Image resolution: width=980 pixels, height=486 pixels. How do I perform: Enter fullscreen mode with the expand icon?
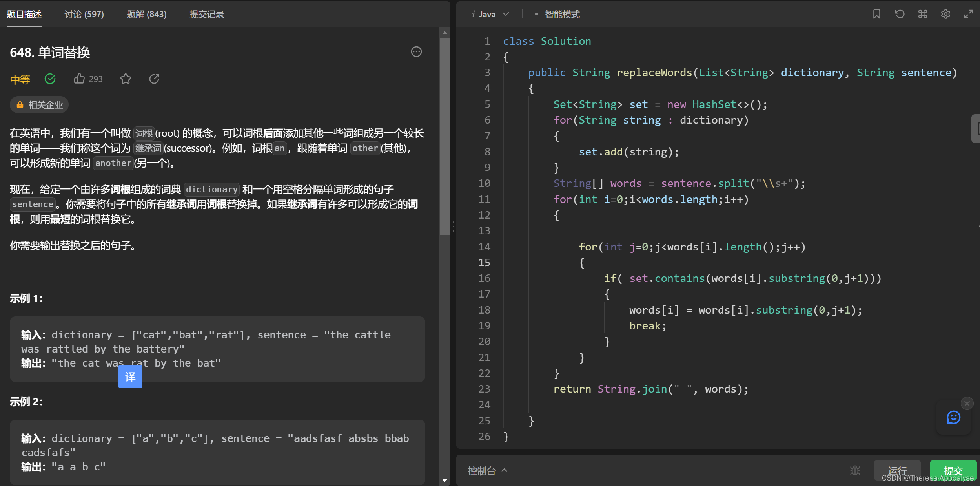968,14
